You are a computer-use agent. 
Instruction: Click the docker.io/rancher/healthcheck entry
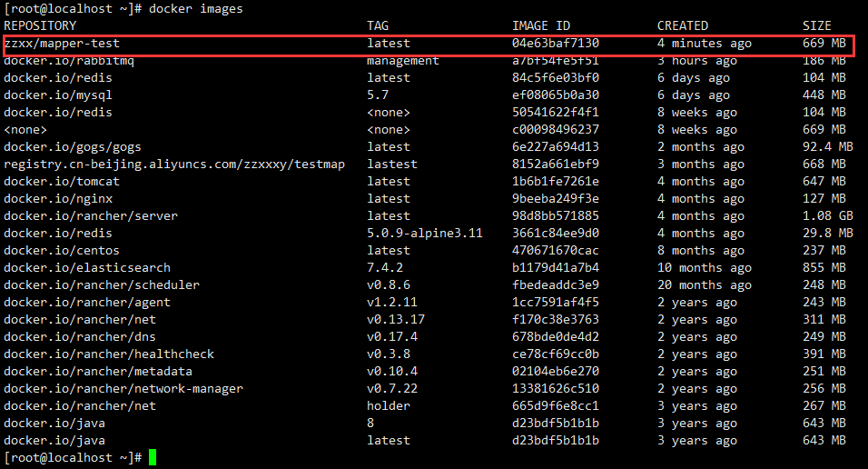pos(109,354)
